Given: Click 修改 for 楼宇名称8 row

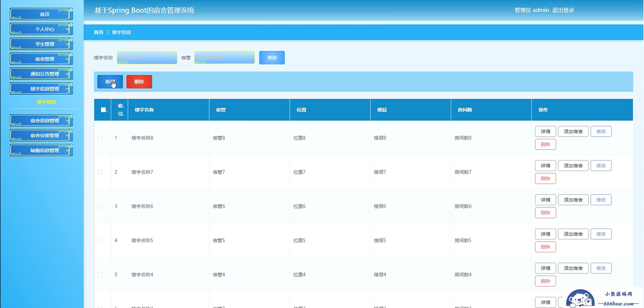Looking at the screenshot, I should coord(601,131).
